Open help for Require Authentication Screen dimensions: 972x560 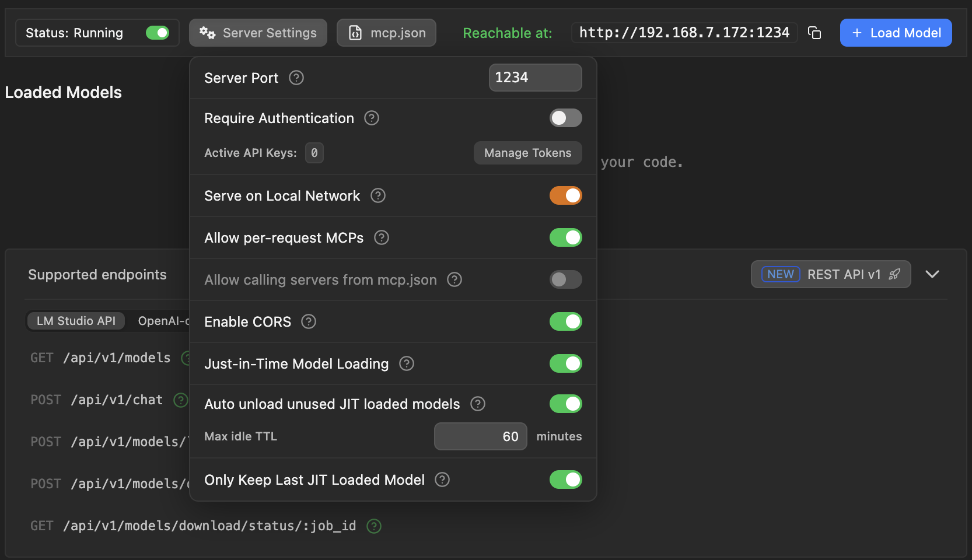pos(371,118)
